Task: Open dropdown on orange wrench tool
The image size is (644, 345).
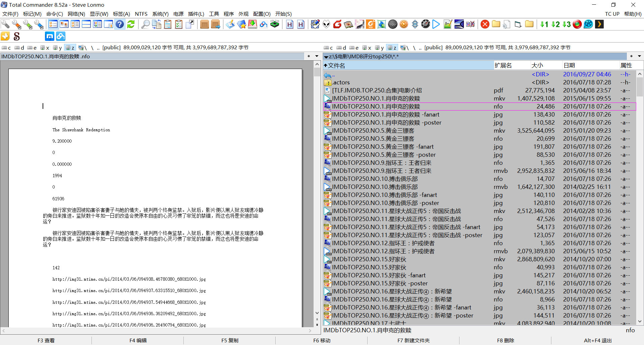Action: (x=19, y=27)
